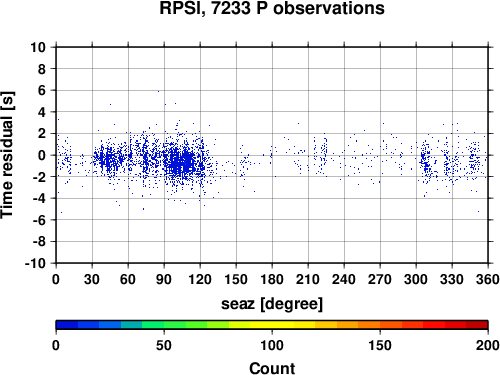Click the dark blue segment of the colorbar
The width and height of the screenshot is (500, 375).
click(x=67, y=324)
